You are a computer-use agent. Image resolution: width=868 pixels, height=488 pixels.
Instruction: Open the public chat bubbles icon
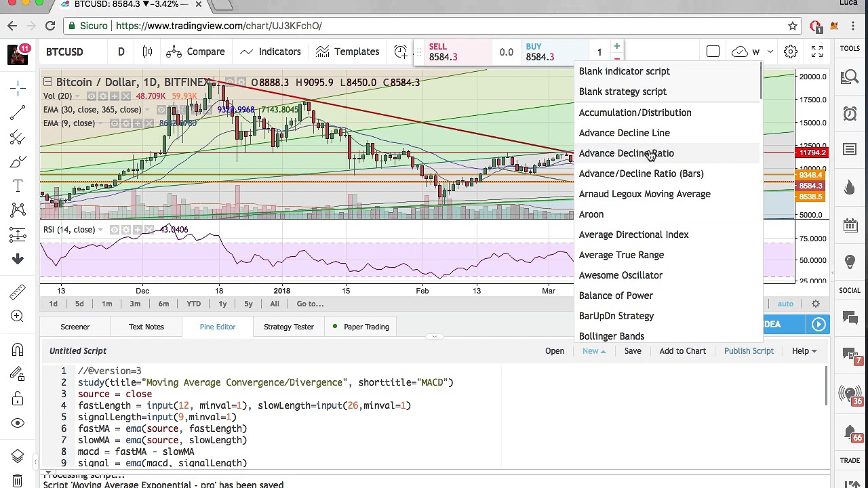point(850,317)
